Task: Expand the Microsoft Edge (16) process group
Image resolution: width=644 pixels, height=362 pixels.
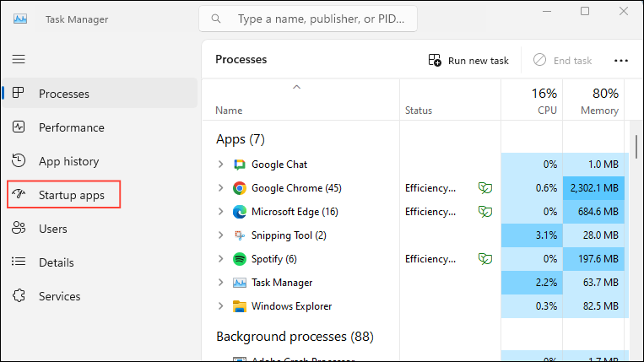Action: click(220, 212)
